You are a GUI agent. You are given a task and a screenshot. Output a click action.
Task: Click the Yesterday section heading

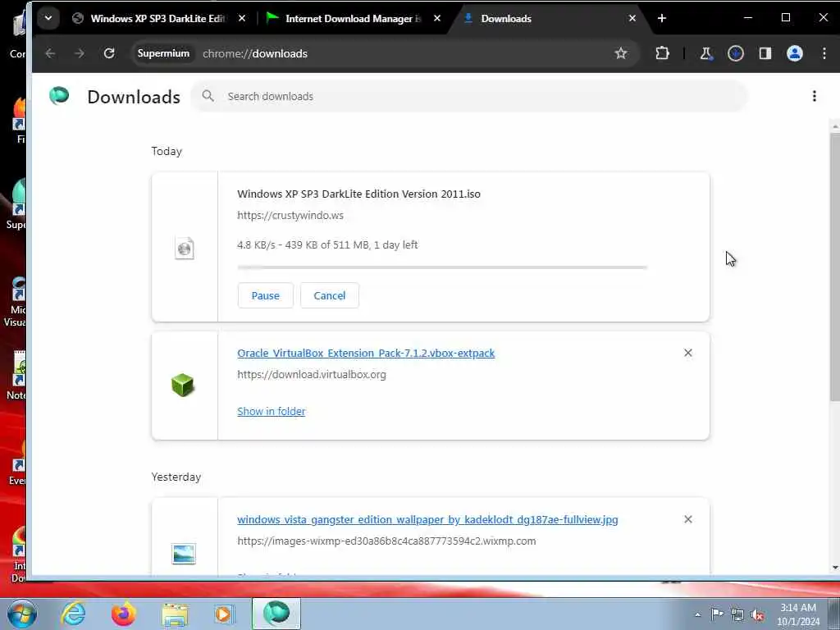pos(176,477)
